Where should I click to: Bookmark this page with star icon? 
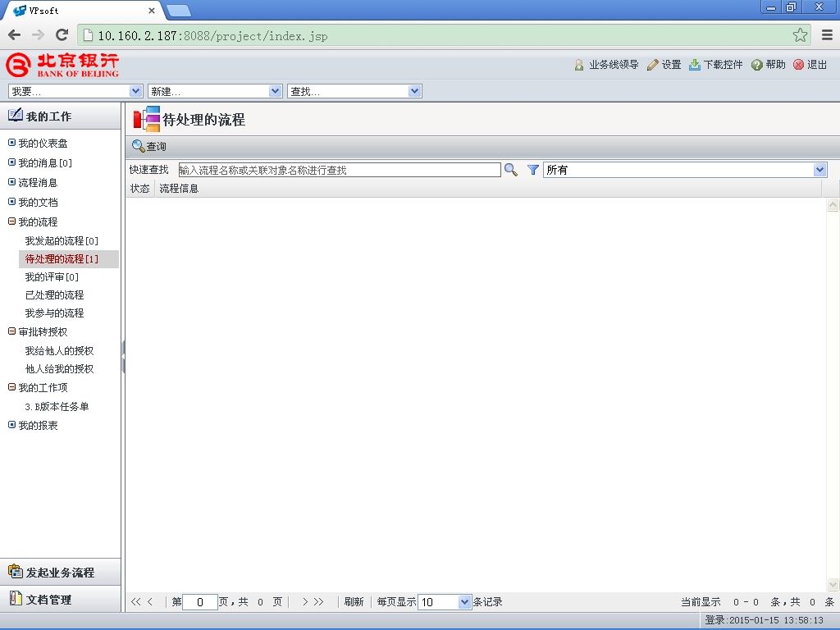pos(800,35)
